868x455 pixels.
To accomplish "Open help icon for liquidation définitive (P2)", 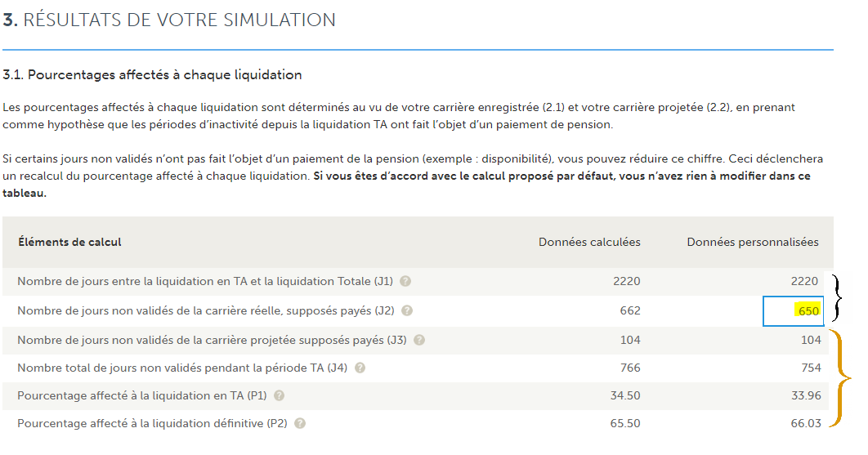I will click(x=299, y=423).
